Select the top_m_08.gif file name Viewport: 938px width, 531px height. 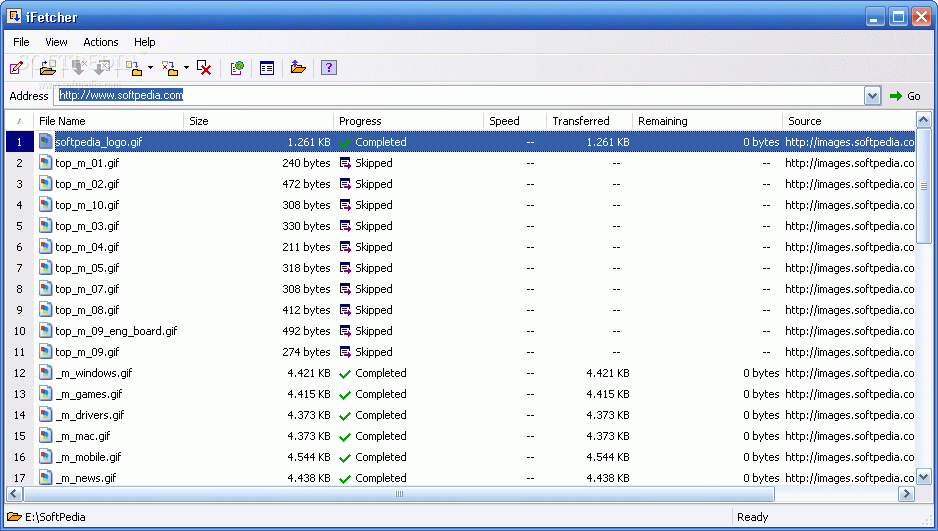(87, 310)
